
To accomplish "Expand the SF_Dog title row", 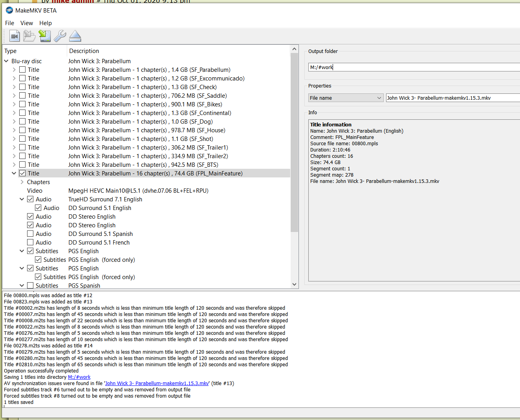I will [x=14, y=122].
